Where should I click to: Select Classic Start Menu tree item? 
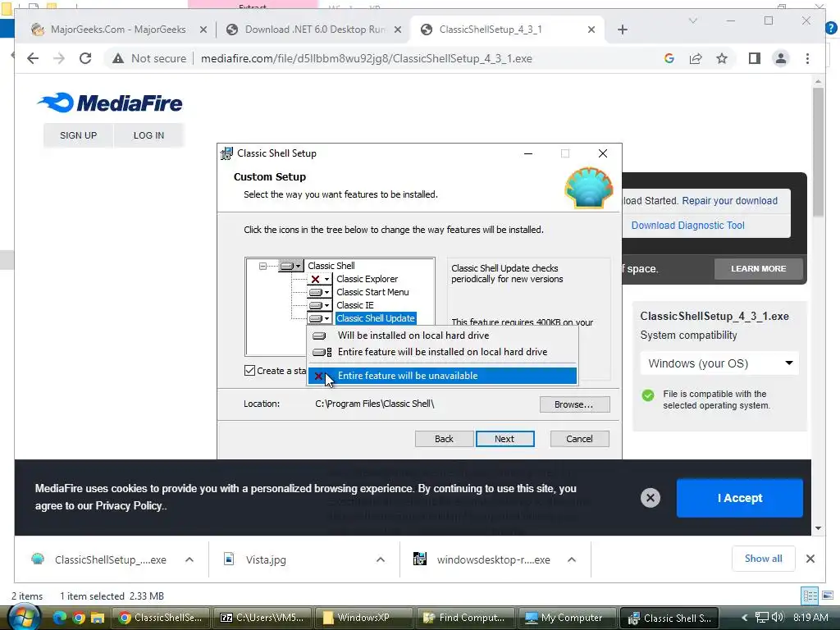point(372,292)
